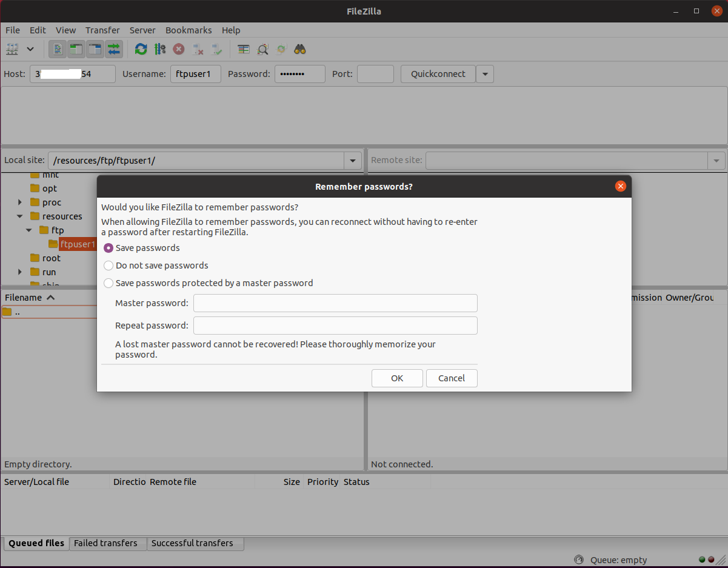The image size is (728, 568).
Task: Click the Username field containing ftpuser1
Action: tap(196, 74)
